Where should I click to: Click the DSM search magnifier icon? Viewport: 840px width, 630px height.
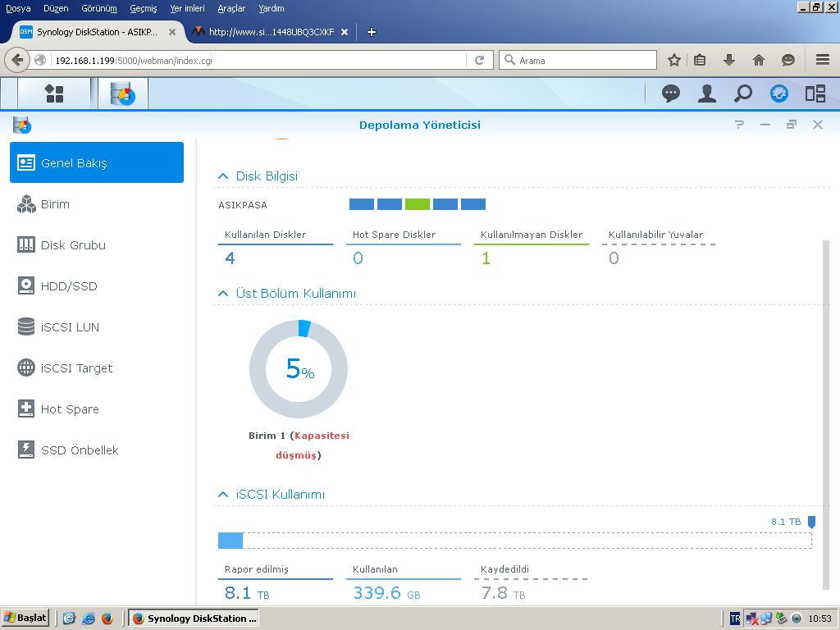(x=742, y=94)
